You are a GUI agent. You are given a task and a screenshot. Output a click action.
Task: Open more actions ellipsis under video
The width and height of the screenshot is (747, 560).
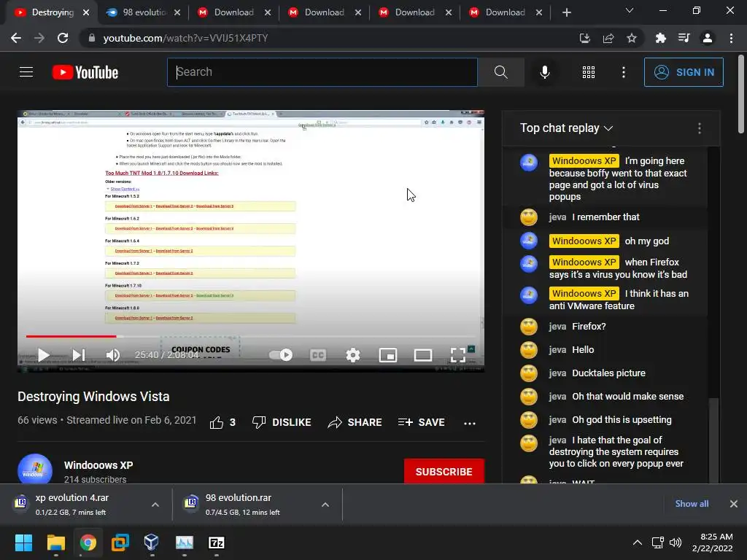coord(470,423)
